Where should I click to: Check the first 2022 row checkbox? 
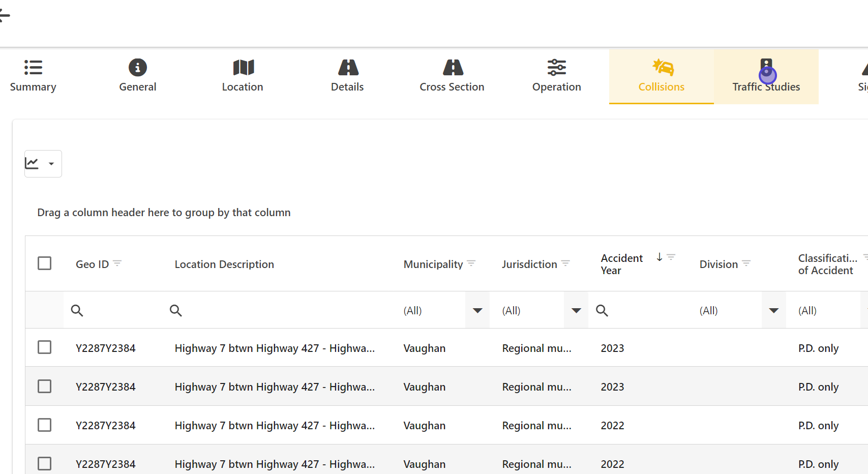[45, 425]
